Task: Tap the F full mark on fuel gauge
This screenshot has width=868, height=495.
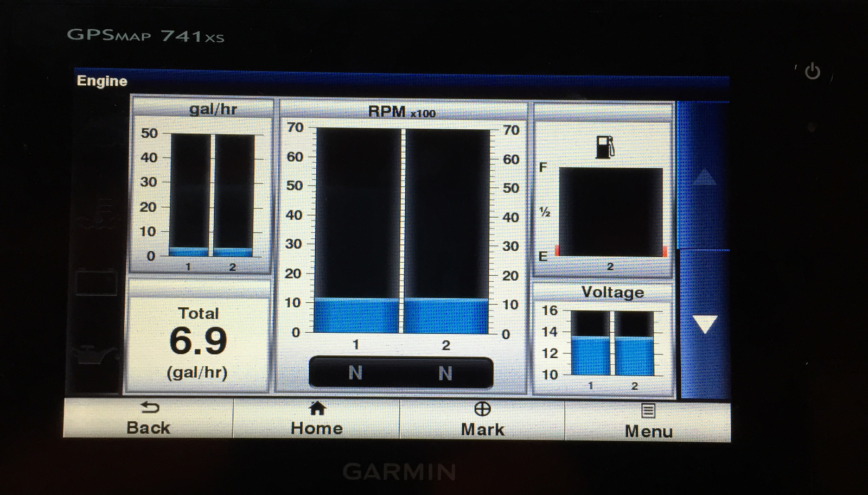Action: pyautogui.click(x=543, y=167)
